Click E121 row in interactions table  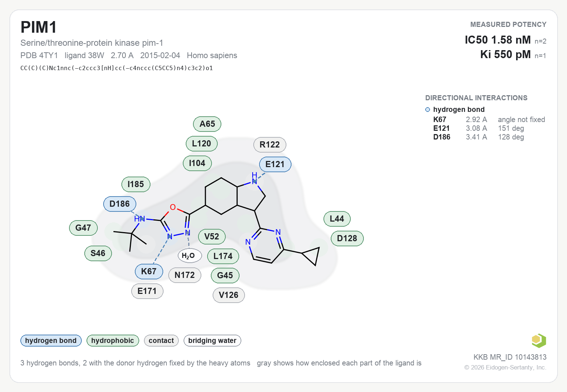click(479, 128)
